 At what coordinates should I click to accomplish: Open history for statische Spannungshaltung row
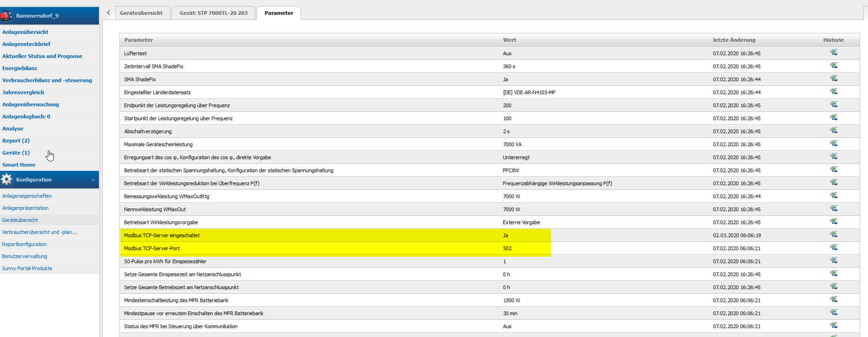834,169
